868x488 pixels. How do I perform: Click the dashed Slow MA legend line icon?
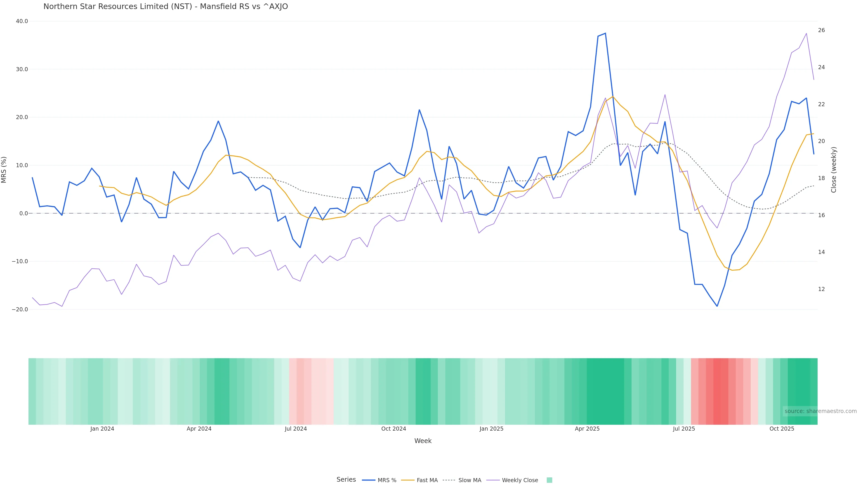pos(449,480)
